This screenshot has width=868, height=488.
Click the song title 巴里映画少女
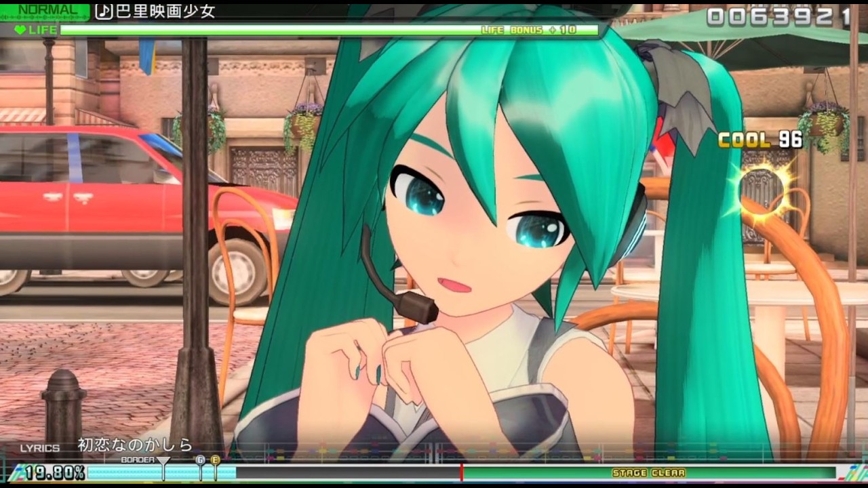click(165, 12)
